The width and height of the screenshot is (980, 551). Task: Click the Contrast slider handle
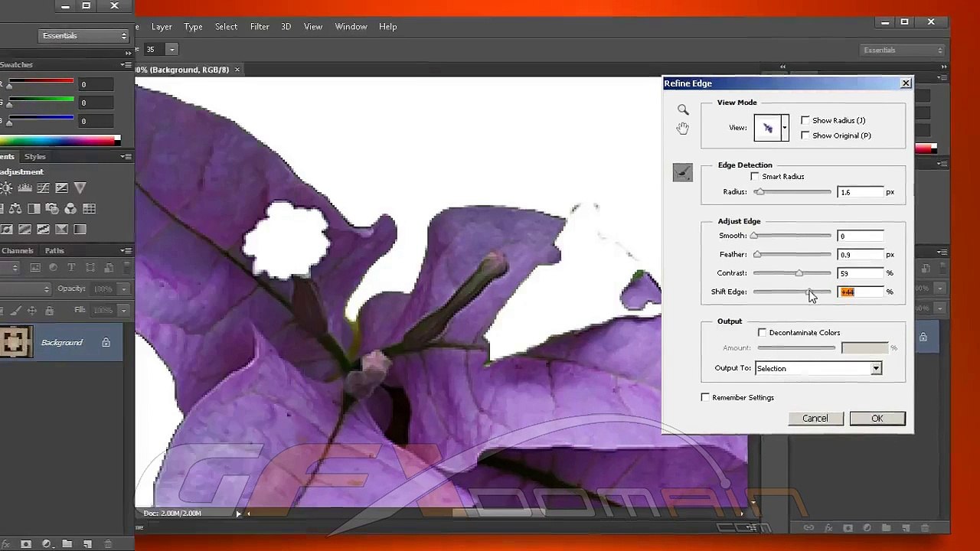799,273
